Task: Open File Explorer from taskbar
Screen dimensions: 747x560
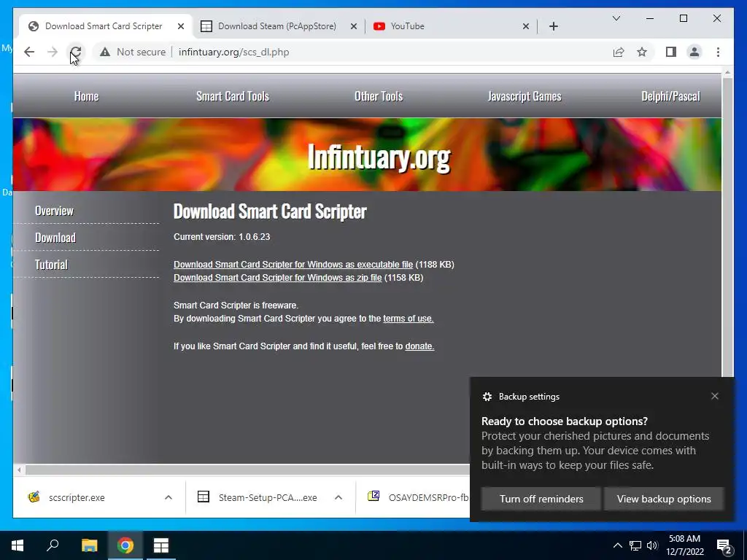Action: tap(89, 545)
